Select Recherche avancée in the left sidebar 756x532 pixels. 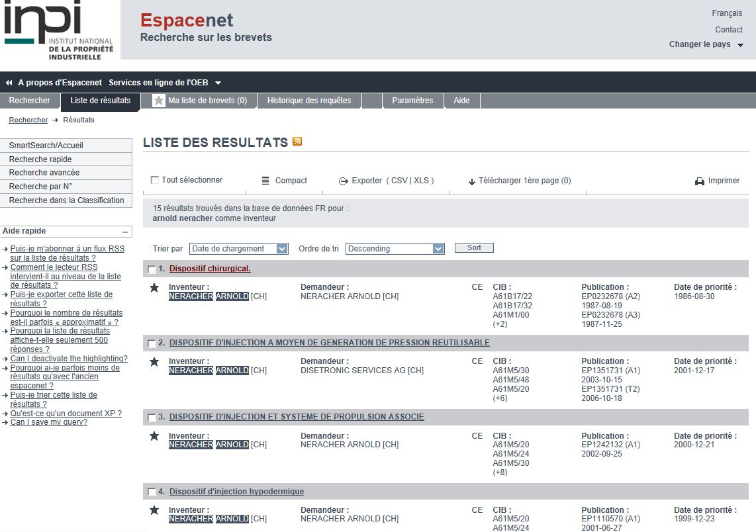coord(44,173)
